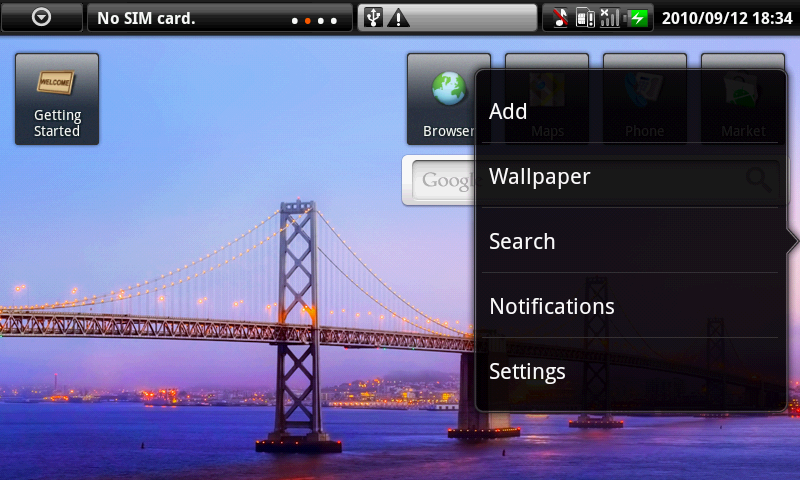Tap the magnifier search button in widget

point(759,179)
